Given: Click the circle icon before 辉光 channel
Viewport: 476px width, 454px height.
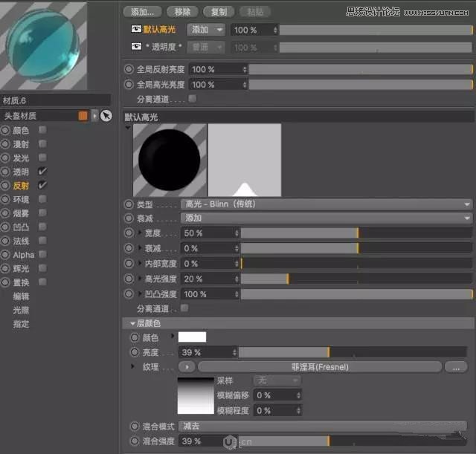Looking at the screenshot, I should click(x=5, y=268).
